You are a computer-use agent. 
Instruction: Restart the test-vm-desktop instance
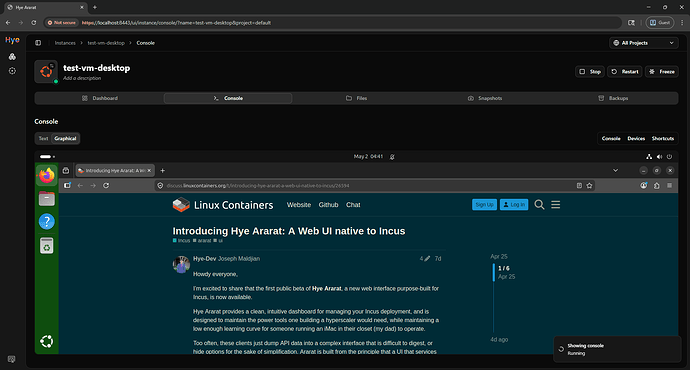pos(625,71)
